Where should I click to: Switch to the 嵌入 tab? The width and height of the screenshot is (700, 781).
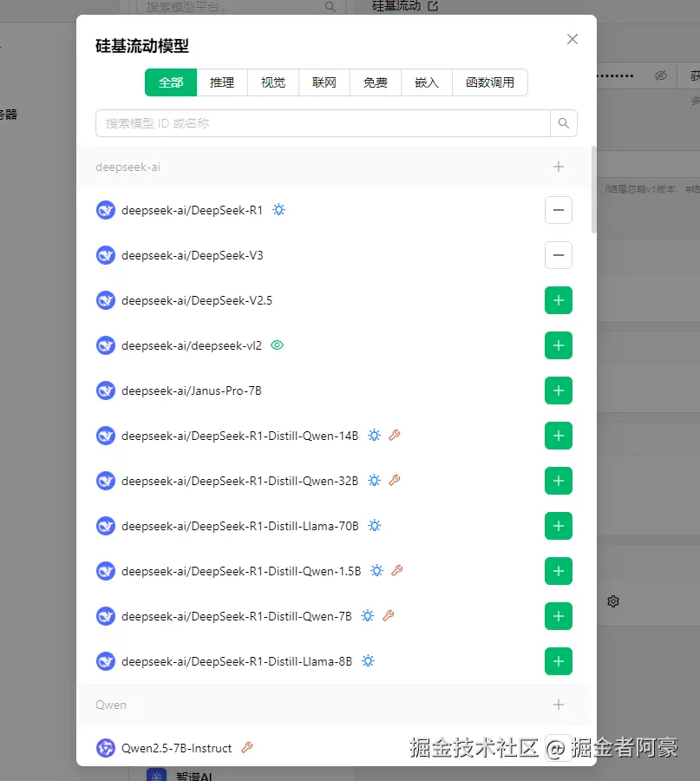click(427, 82)
